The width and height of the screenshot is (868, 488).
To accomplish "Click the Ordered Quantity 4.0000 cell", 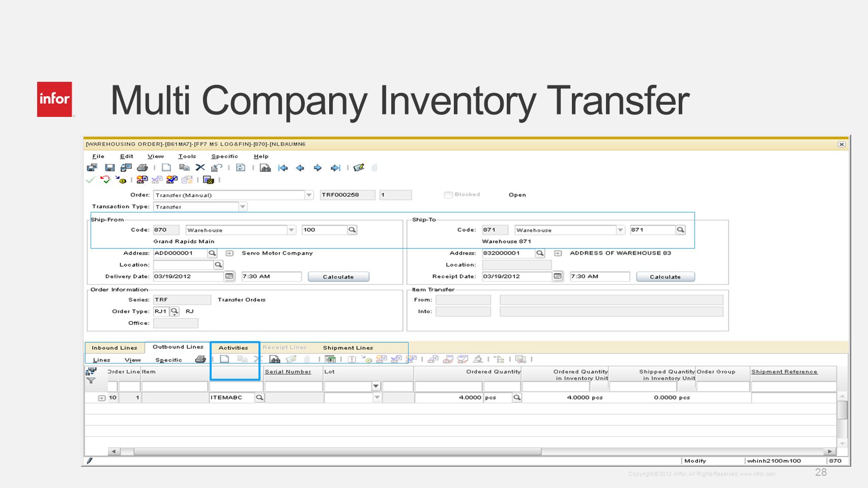I will point(448,398).
